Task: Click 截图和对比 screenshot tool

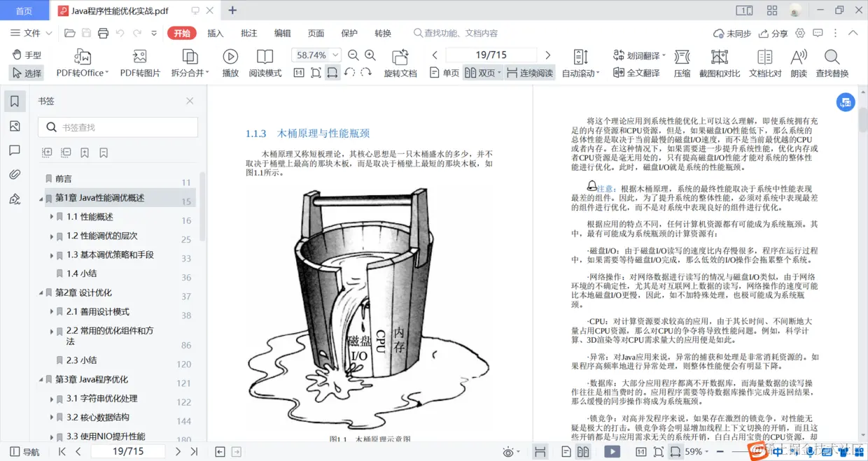Action: (720, 64)
